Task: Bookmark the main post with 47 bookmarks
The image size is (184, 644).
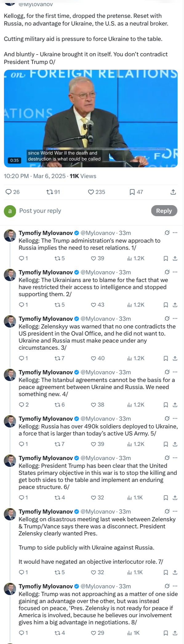Action: coord(132,192)
